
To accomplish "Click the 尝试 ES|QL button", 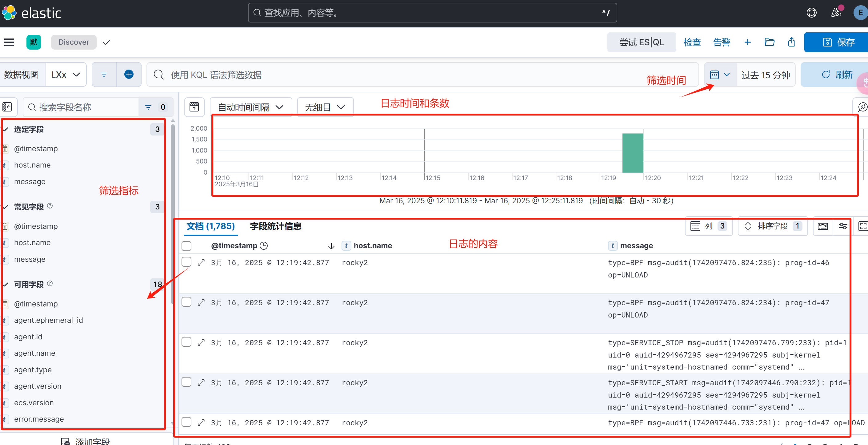I will pos(641,42).
